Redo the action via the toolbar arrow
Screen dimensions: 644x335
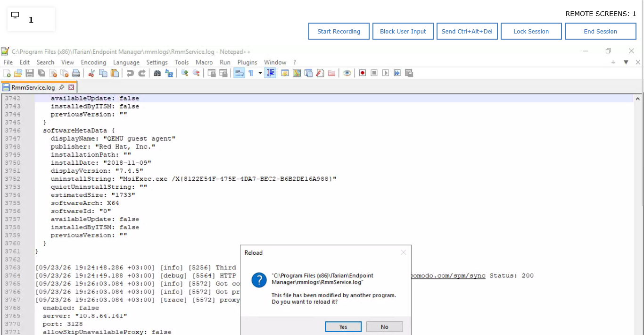click(141, 73)
